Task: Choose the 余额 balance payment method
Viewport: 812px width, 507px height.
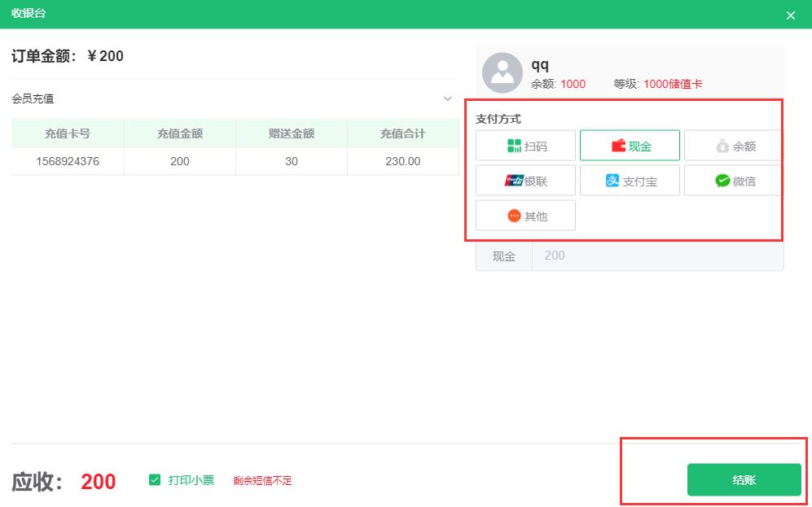Action: [734, 145]
